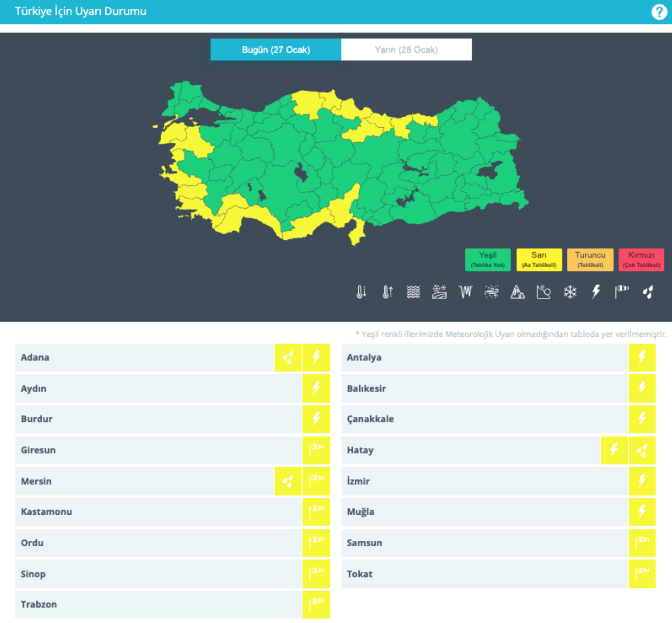Click Trabzon's wind warning icon
672x623 pixels.
pyautogui.click(x=316, y=604)
